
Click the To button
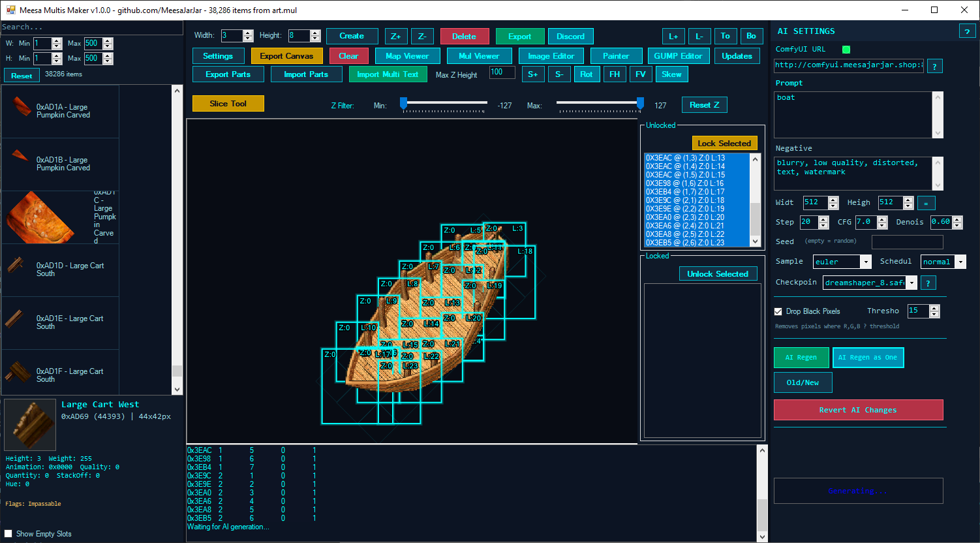point(726,36)
